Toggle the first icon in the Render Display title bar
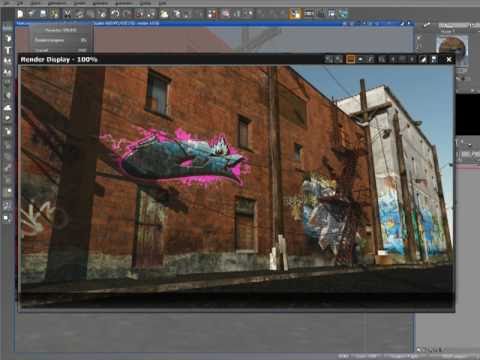 click(329, 59)
